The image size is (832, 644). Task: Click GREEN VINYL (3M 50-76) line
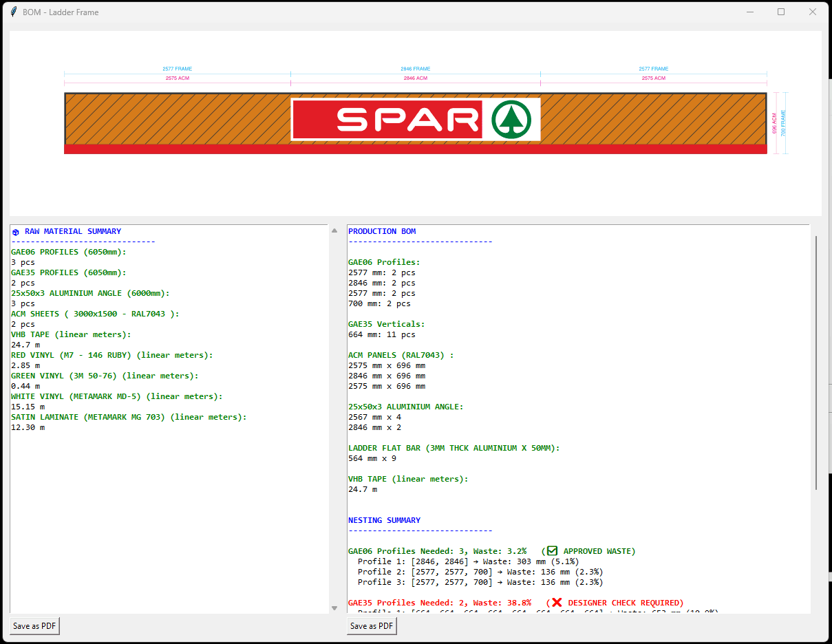(105, 376)
